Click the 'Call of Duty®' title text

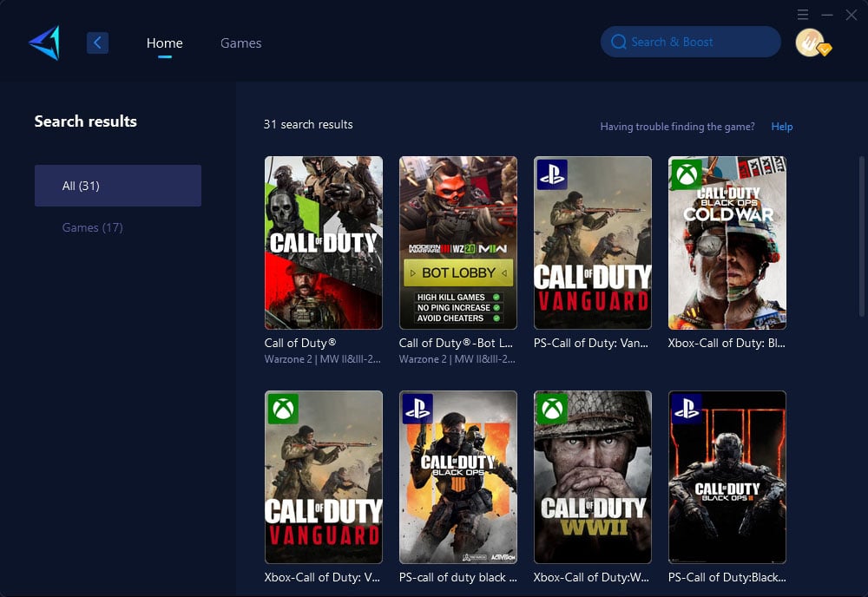300,343
